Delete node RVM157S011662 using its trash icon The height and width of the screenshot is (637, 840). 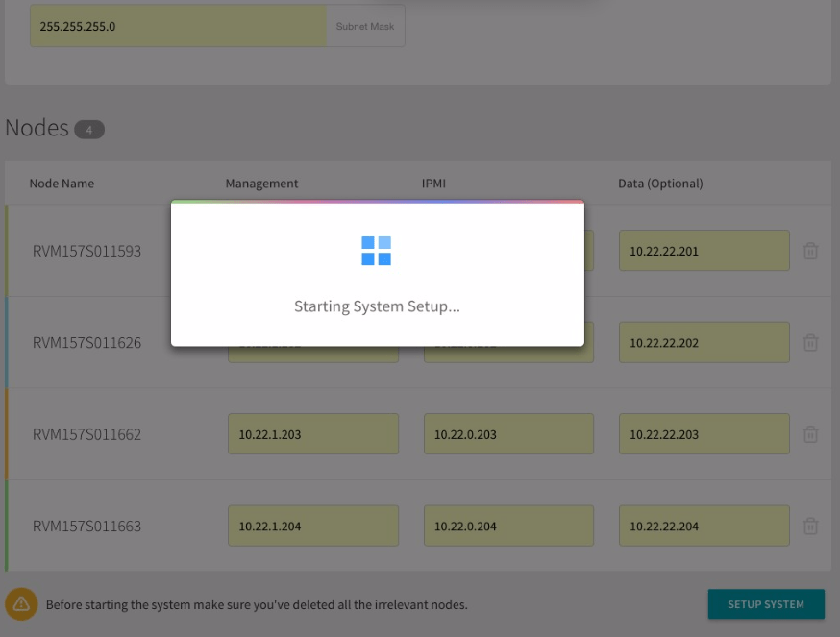tap(810, 433)
